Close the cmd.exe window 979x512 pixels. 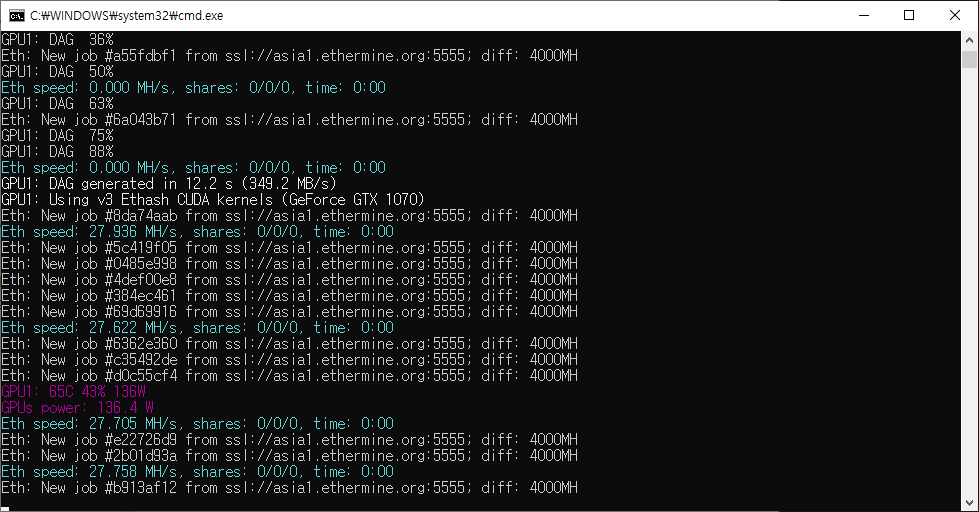955,16
